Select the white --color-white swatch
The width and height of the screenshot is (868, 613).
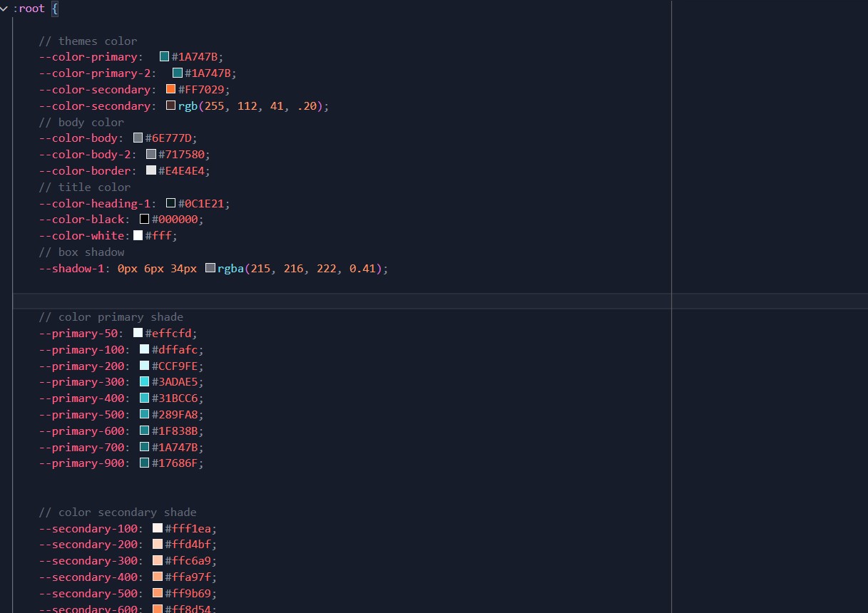tap(138, 235)
